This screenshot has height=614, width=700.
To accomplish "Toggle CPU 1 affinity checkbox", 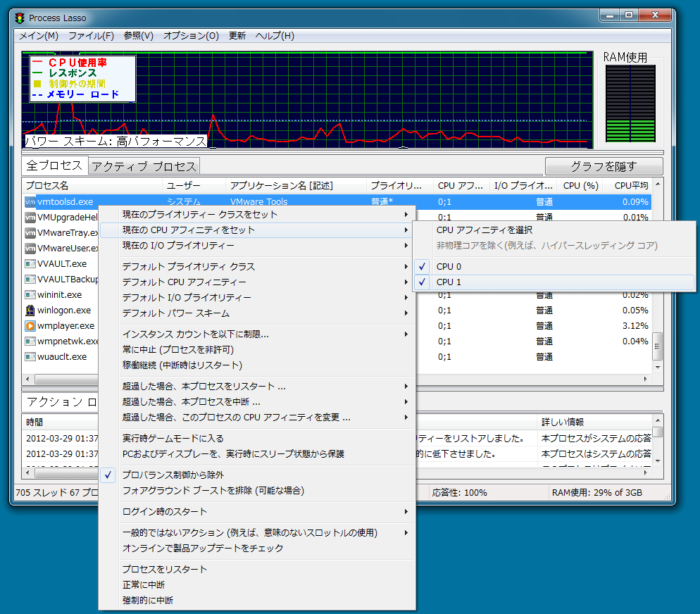I will point(422,282).
